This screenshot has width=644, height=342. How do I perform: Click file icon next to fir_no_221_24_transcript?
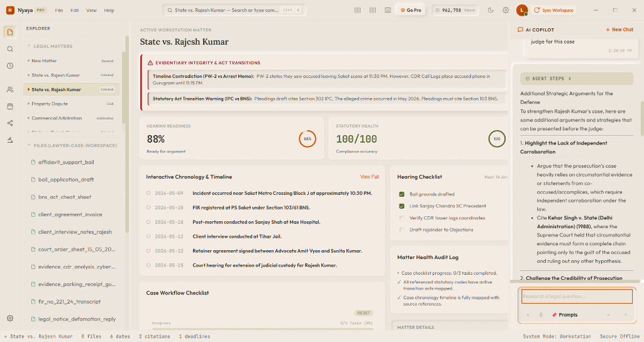click(33, 302)
